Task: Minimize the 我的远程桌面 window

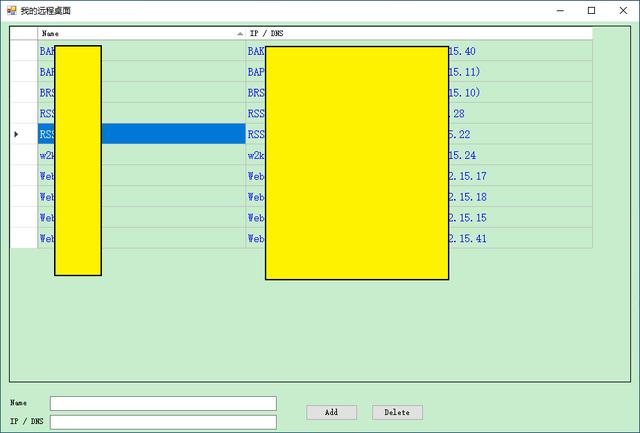Action: (560, 11)
